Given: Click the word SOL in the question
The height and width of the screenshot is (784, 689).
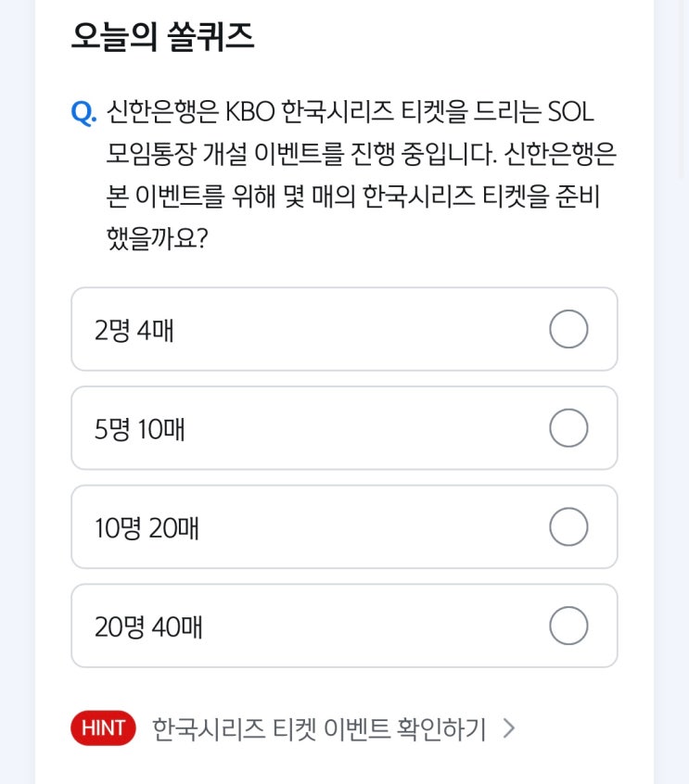Looking at the screenshot, I should coord(570,113).
